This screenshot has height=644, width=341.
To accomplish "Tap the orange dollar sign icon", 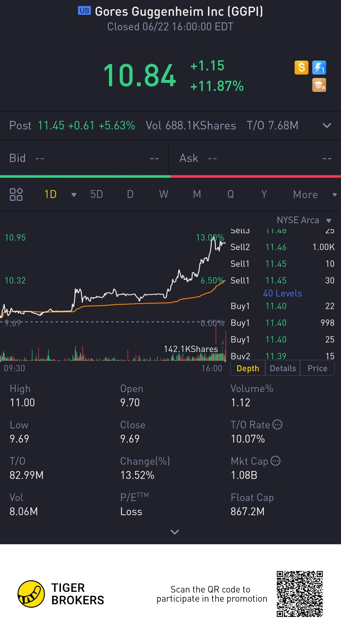I will [301, 68].
